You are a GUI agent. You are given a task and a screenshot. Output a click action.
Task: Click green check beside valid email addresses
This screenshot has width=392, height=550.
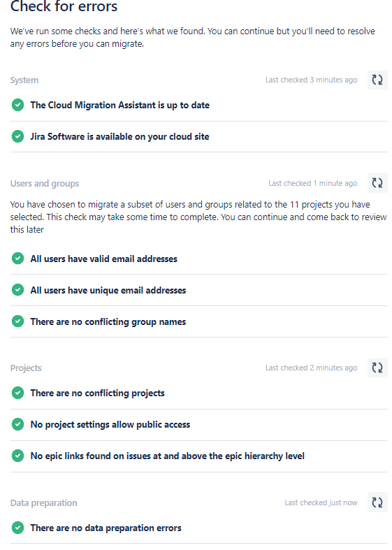click(x=18, y=259)
